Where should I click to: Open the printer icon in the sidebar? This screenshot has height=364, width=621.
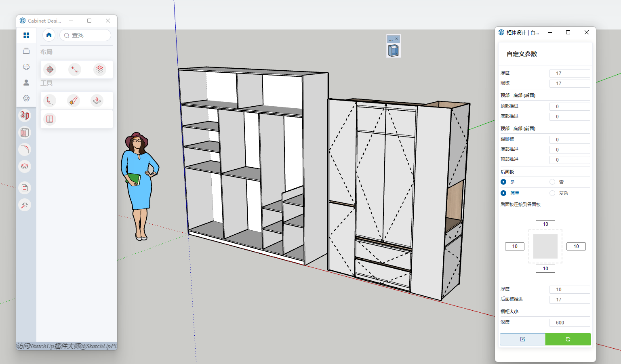click(26, 67)
